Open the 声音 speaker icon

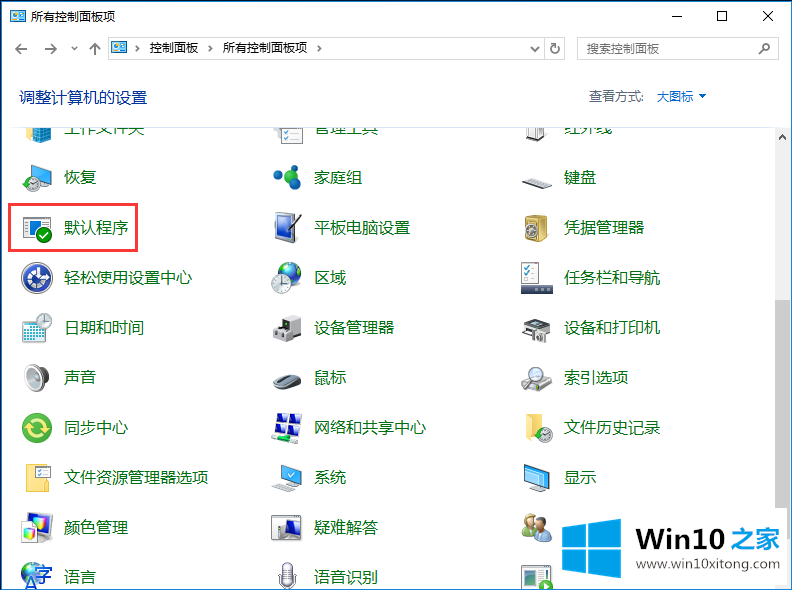click(x=37, y=378)
